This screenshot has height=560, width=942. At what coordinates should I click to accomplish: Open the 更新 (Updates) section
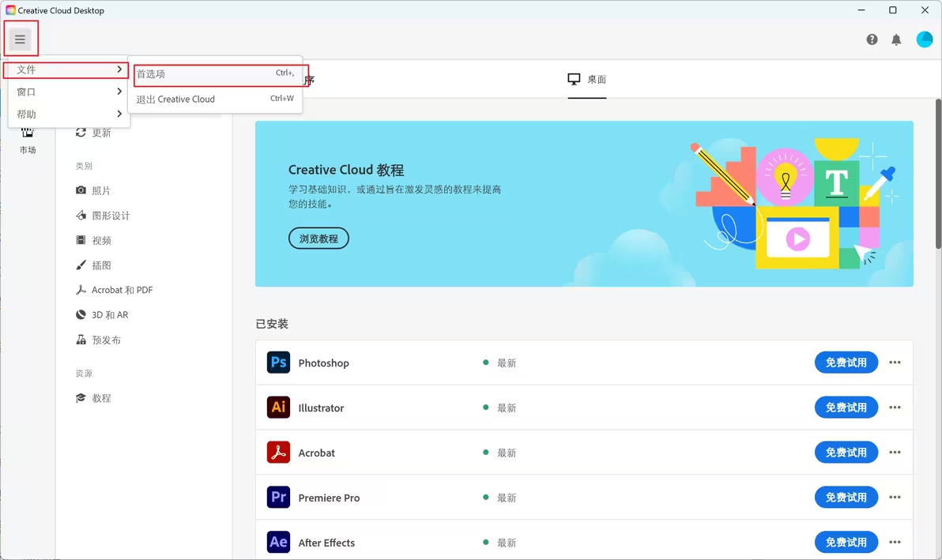[100, 132]
